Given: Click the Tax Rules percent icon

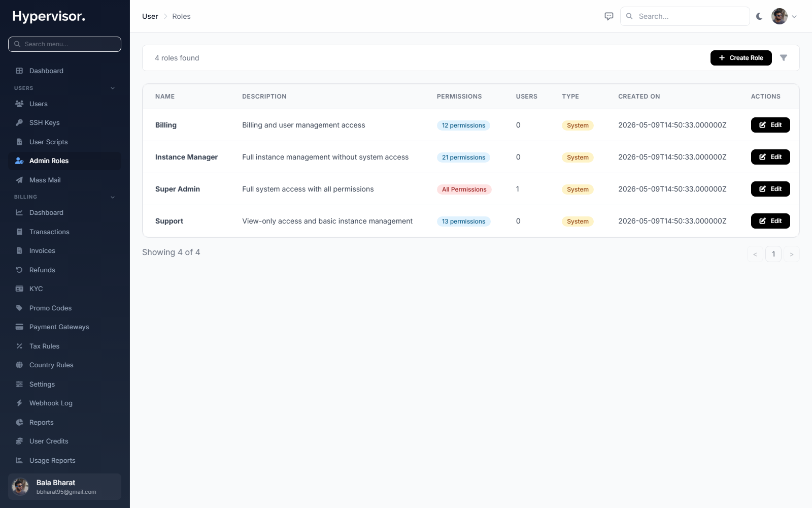Looking at the screenshot, I should pyautogui.click(x=19, y=346).
